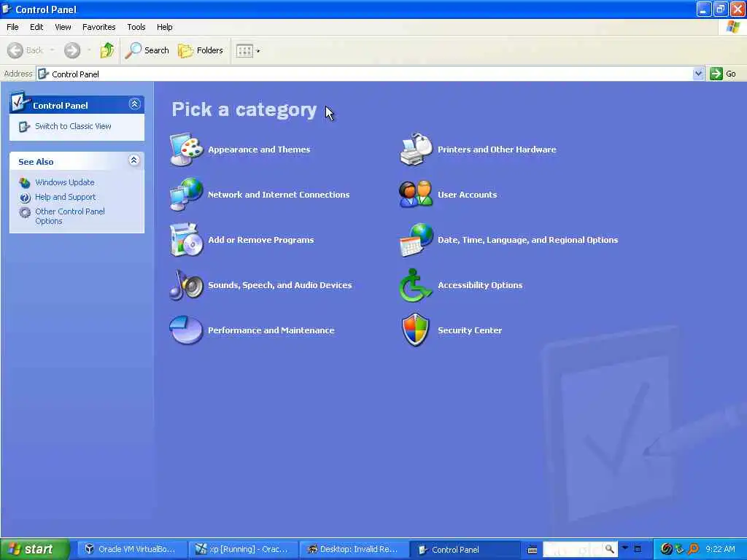This screenshot has width=747, height=560.
Task: Click the Accessibility Options text link
Action: [480, 285]
